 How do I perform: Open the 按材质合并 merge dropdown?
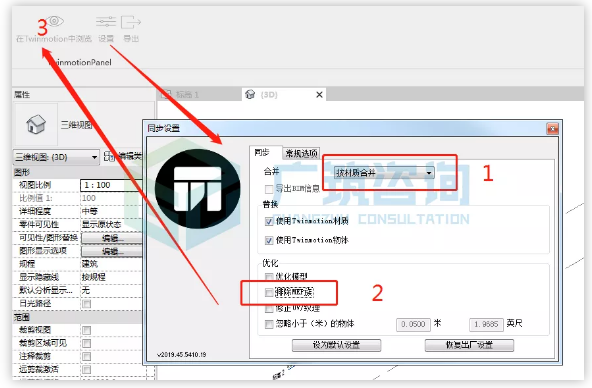384,173
